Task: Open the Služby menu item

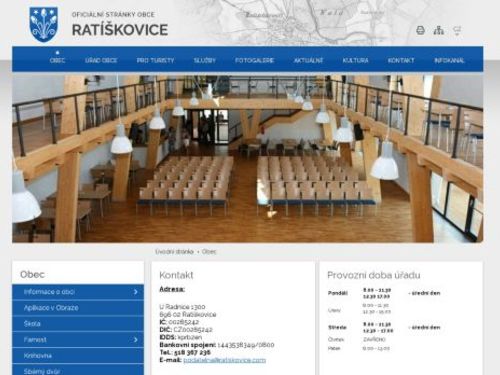Action: (x=205, y=60)
